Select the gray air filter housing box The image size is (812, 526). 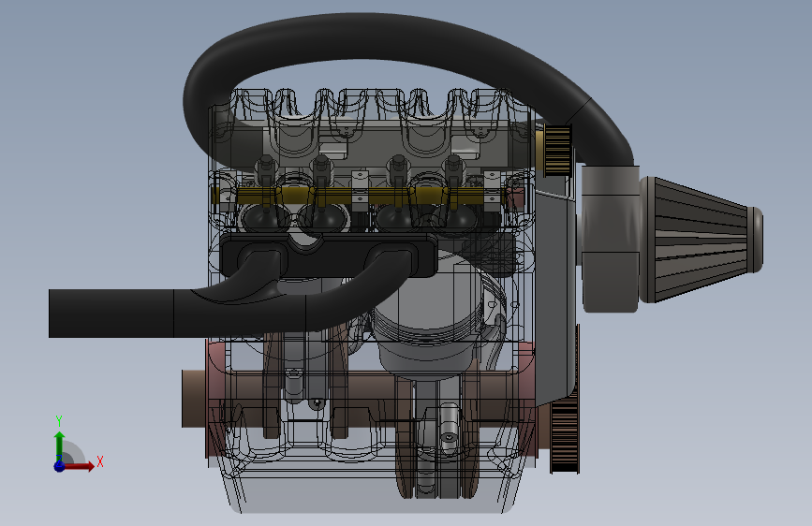610,239
